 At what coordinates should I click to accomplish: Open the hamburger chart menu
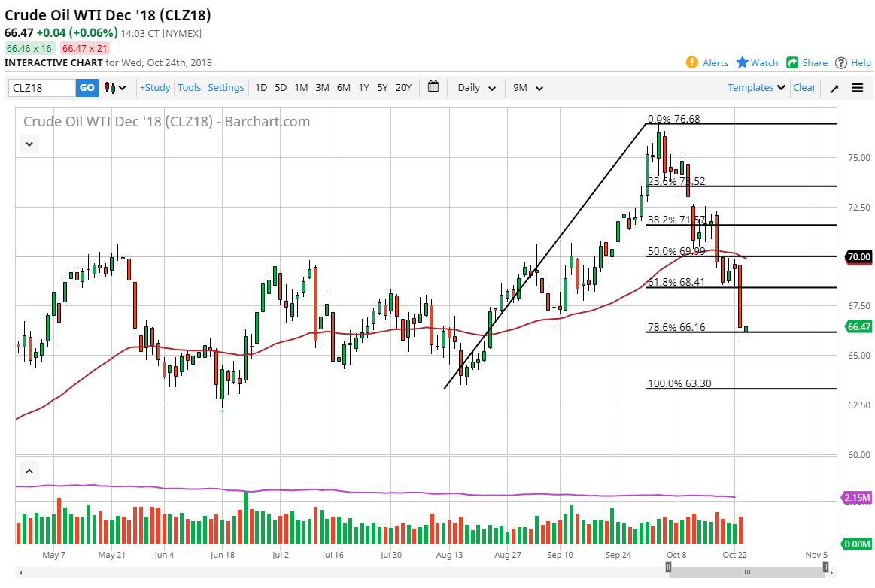click(858, 87)
